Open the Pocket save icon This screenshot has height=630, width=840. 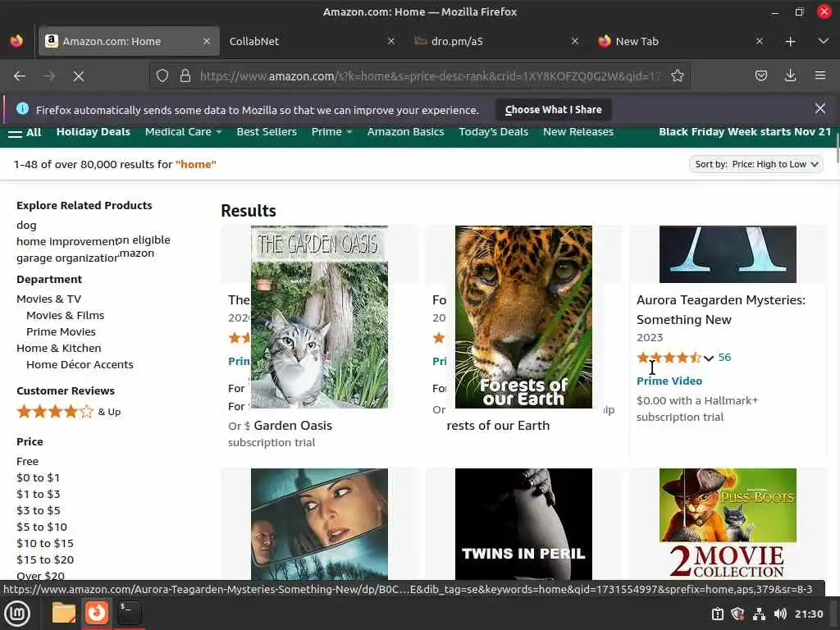pos(760,76)
